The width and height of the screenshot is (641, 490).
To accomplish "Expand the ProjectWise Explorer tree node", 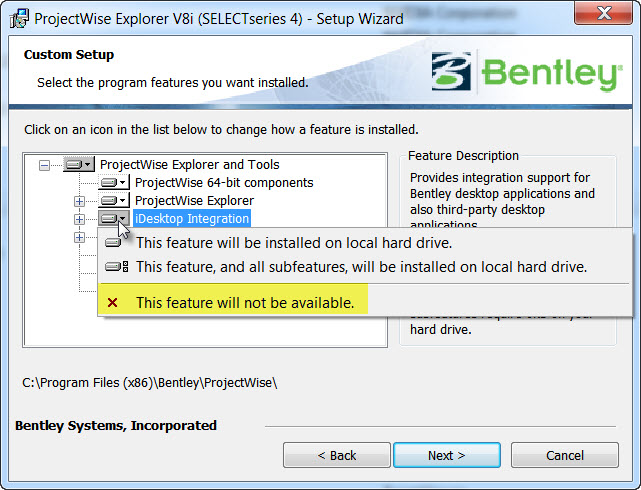I will tap(79, 201).
